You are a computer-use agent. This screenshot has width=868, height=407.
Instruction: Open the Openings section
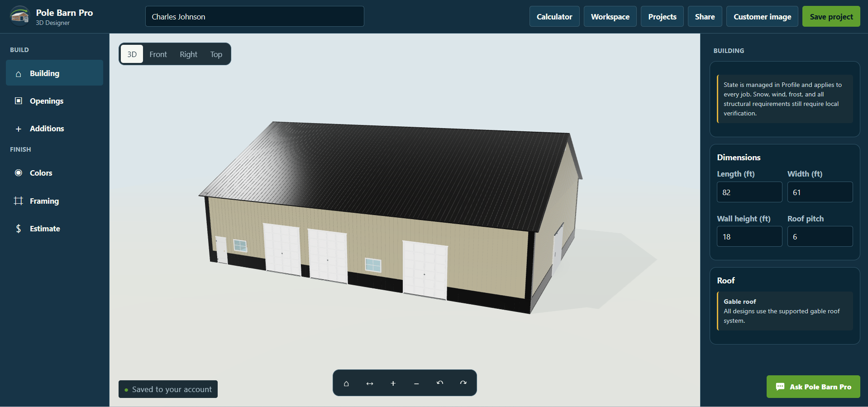coord(54,101)
